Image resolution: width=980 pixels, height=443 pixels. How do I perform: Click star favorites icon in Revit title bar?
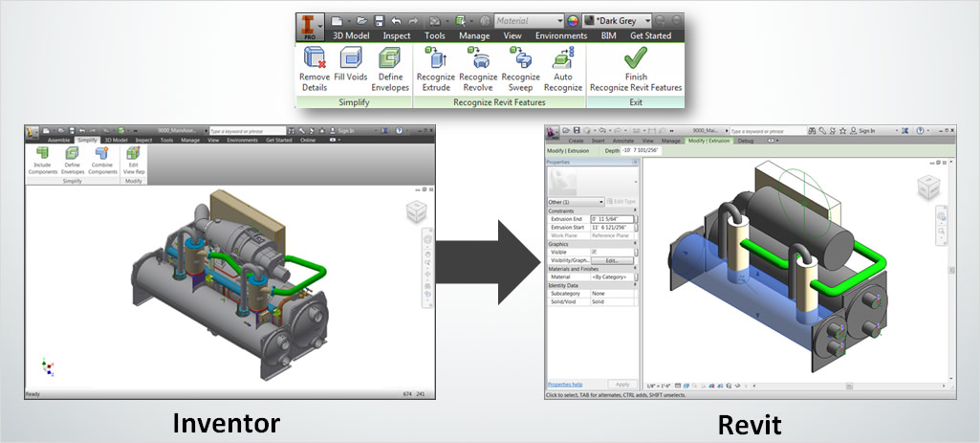point(842,131)
